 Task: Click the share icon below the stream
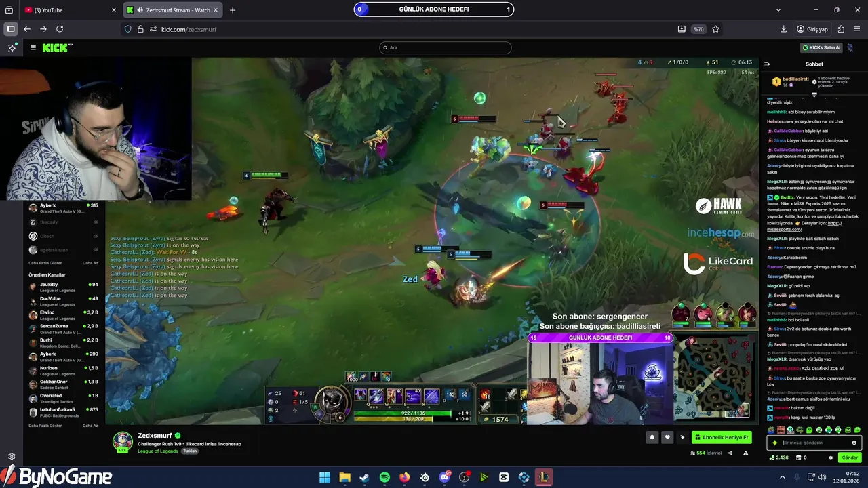coord(730,453)
